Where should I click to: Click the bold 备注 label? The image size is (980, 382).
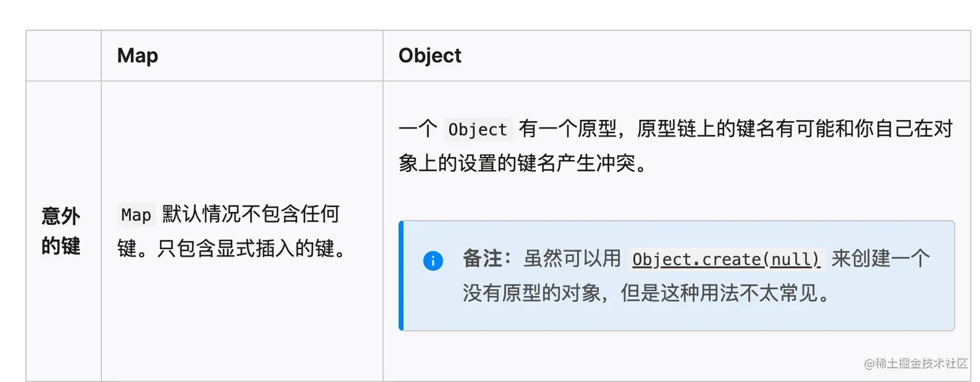[x=482, y=259]
